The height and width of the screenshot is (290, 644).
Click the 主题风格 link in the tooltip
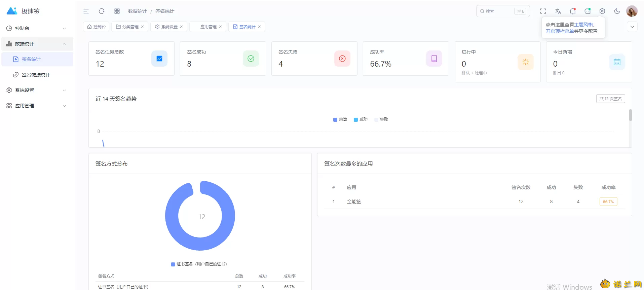(583, 25)
